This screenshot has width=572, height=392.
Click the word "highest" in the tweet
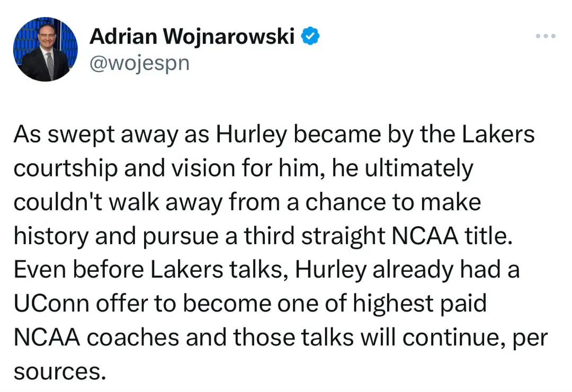[392, 304]
